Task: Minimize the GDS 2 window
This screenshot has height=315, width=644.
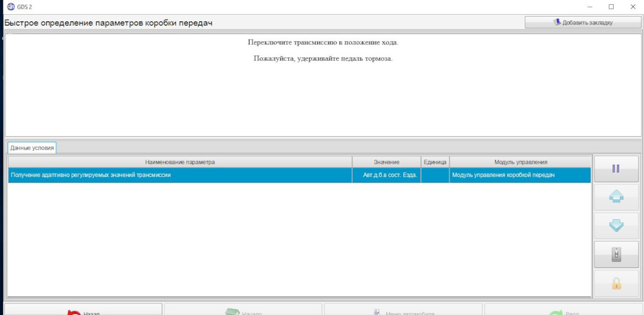Action: pyautogui.click(x=590, y=7)
